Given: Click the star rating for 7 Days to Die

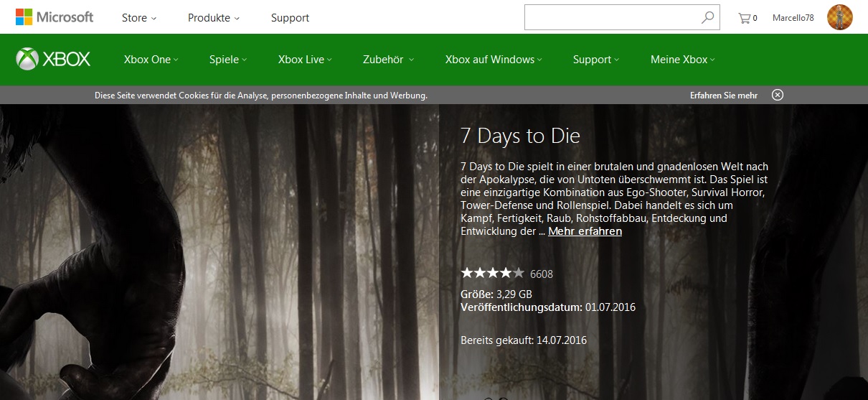Looking at the screenshot, I should coord(493,273).
